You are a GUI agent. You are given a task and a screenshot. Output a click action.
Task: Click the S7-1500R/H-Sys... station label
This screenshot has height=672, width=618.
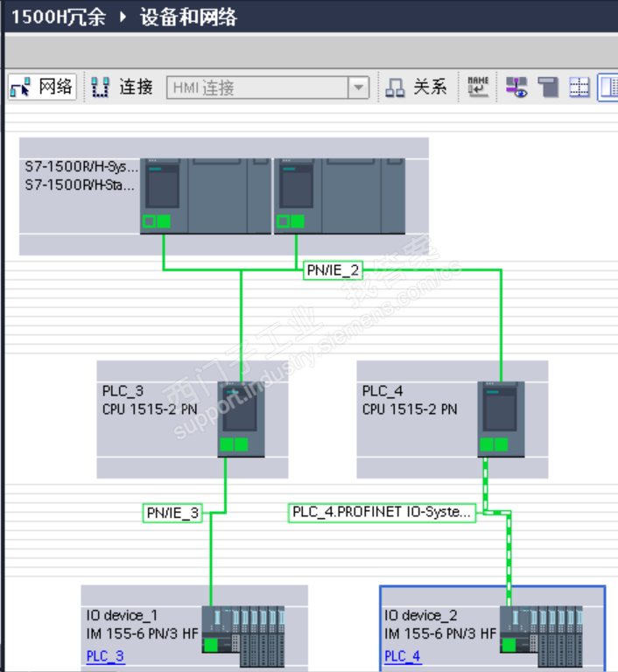click(81, 166)
